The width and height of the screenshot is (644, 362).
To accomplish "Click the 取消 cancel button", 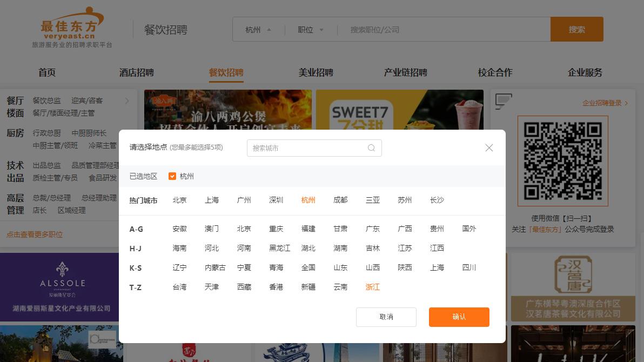I will pos(386,317).
